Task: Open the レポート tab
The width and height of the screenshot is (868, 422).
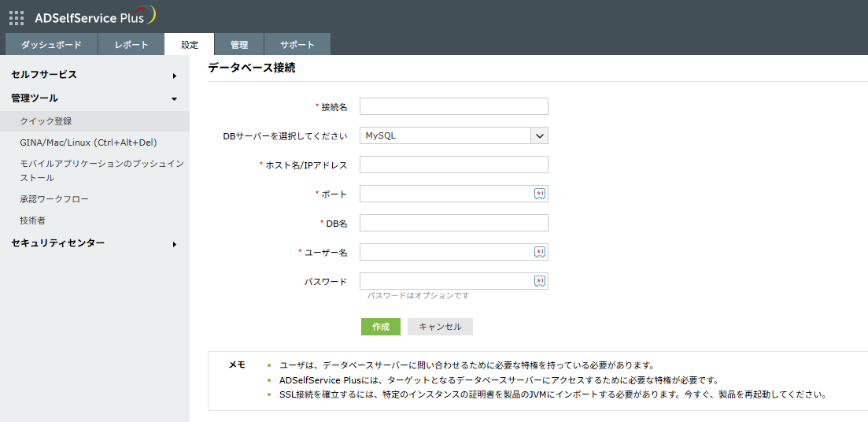Action: [x=131, y=45]
